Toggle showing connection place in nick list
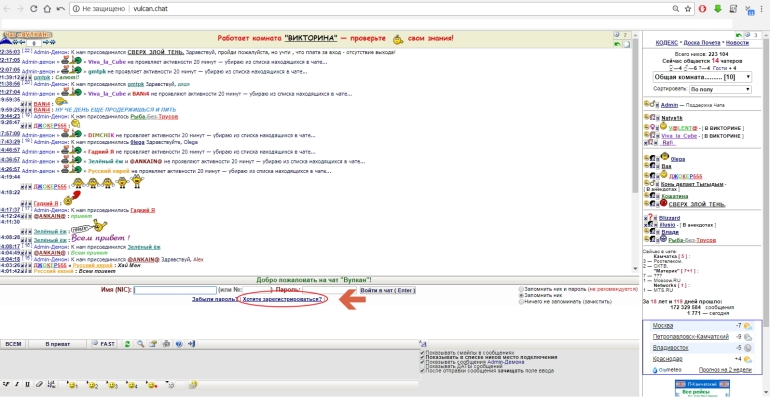Screen dimensions: 770x399 point(422,357)
